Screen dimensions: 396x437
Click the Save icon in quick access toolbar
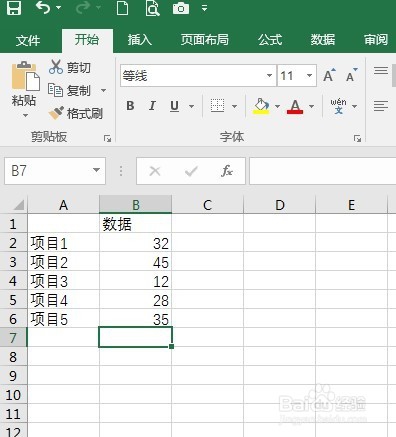14,8
